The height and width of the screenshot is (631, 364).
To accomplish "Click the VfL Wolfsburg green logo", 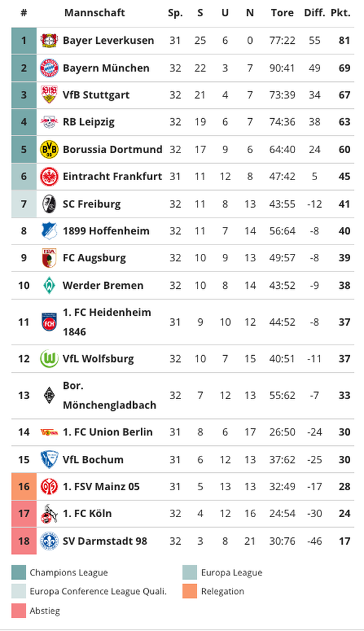I will (x=49, y=358).
